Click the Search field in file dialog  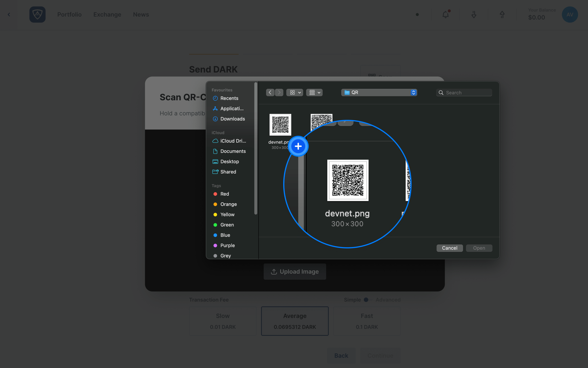click(x=464, y=93)
